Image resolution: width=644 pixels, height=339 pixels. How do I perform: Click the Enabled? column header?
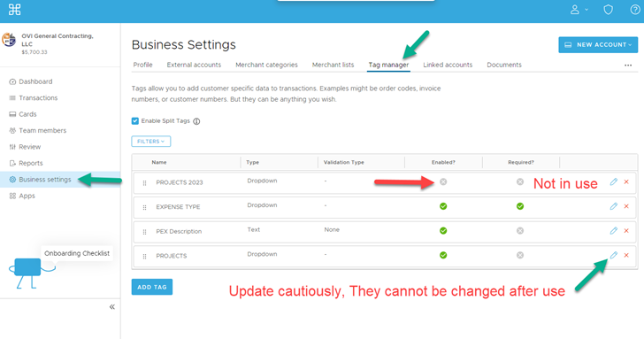[443, 162]
